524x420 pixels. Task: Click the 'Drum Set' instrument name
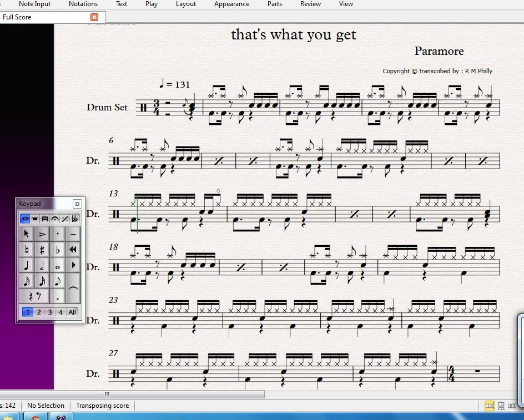click(x=107, y=107)
